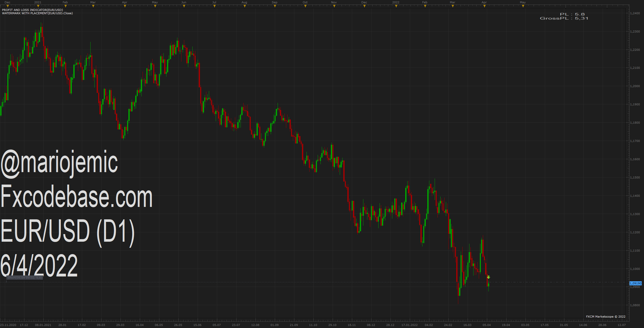Image resolution: width=644 pixels, height=328 pixels.
Task: Click the Jun month label on top axis
Action: pyautogui.click(x=184, y=2)
